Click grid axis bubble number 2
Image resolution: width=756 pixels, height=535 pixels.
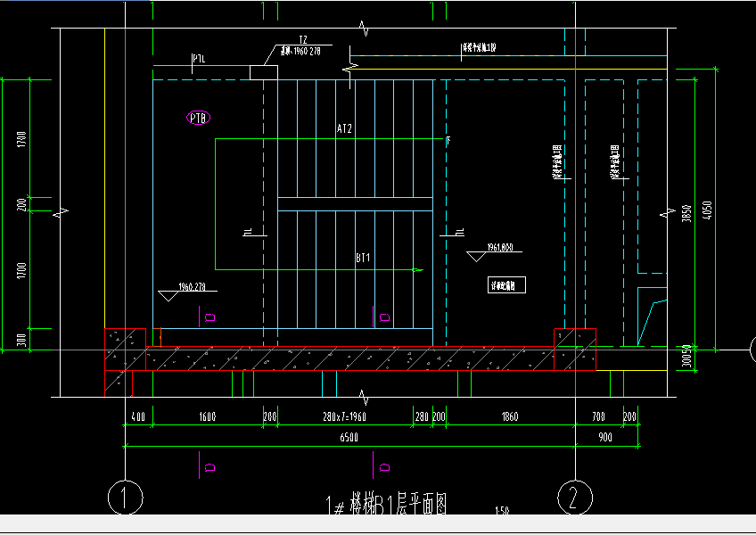tap(575, 498)
